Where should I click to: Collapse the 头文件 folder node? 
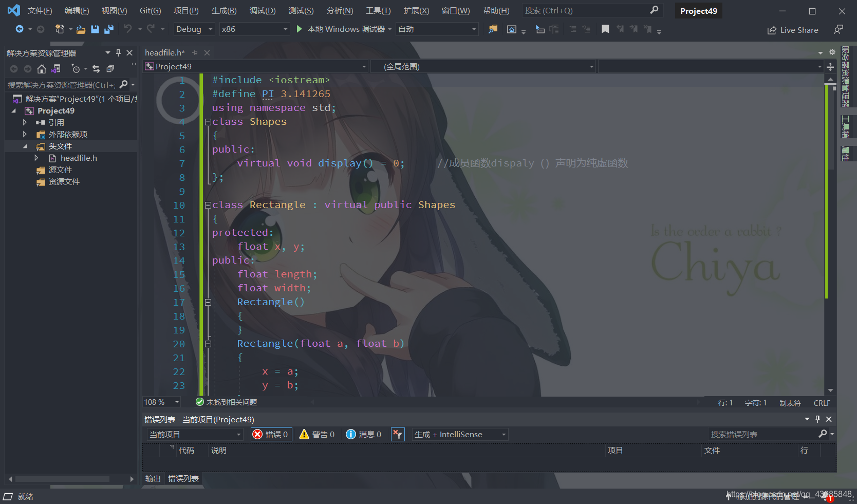tap(25, 146)
